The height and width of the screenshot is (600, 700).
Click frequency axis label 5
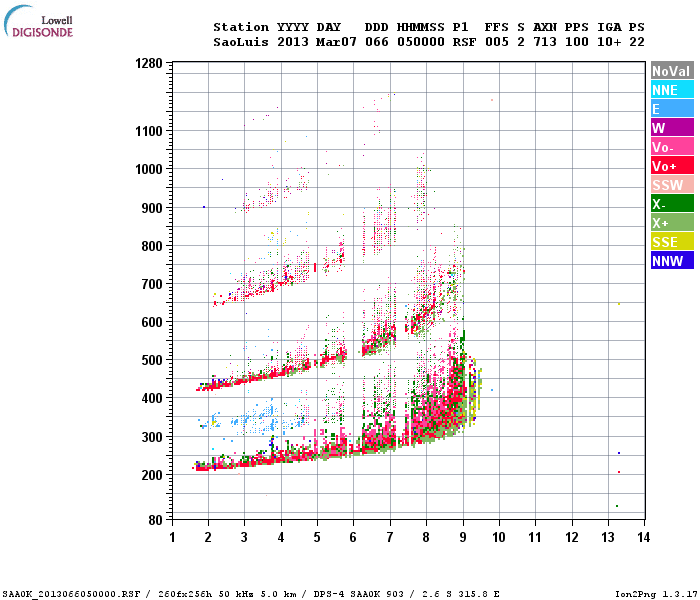coord(317,537)
